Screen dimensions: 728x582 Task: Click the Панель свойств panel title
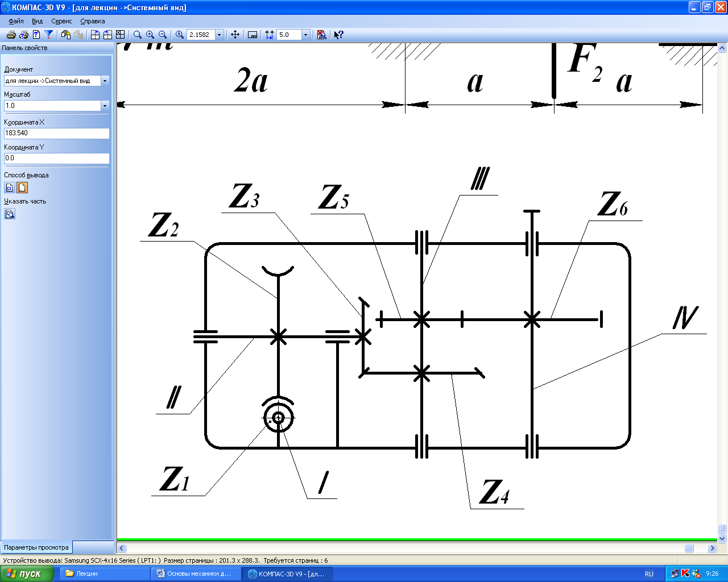point(24,48)
